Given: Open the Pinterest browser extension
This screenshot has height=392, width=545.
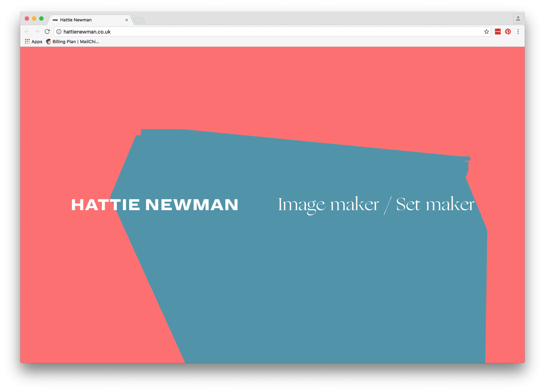Looking at the screenshot, I should (508, 32).
